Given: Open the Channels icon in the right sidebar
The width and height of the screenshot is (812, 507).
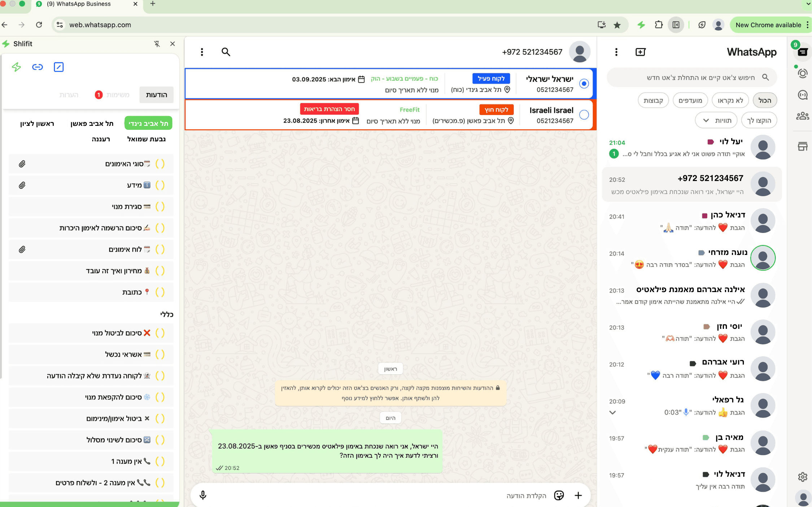Looking at the screenshot, I should 802,95.
